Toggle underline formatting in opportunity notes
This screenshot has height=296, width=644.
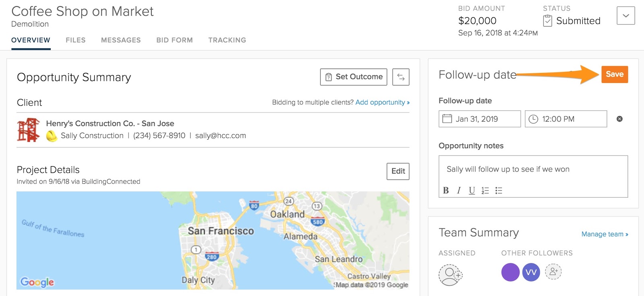[x=472, y=190]
